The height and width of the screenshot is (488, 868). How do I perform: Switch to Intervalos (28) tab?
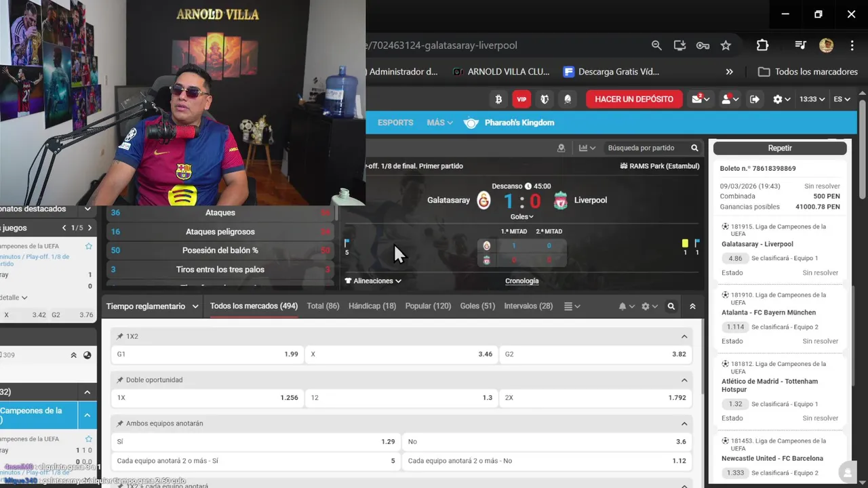(x=528, y=306)
